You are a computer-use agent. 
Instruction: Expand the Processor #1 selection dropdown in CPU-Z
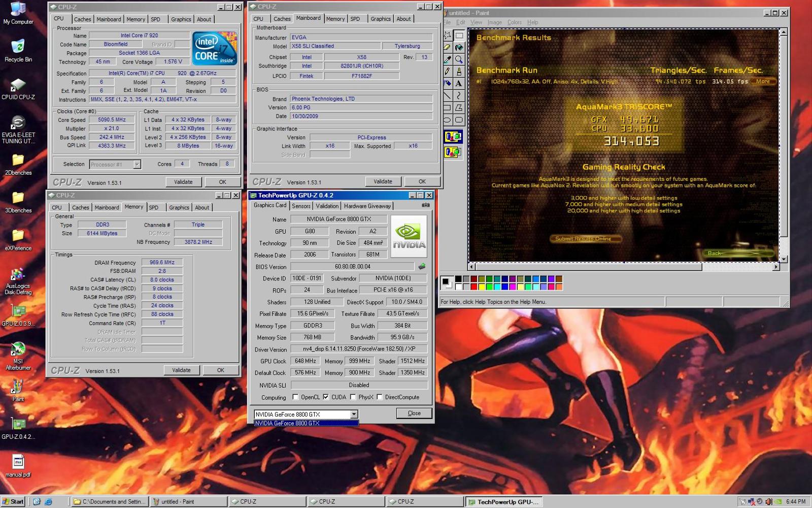tap(137, 165)
